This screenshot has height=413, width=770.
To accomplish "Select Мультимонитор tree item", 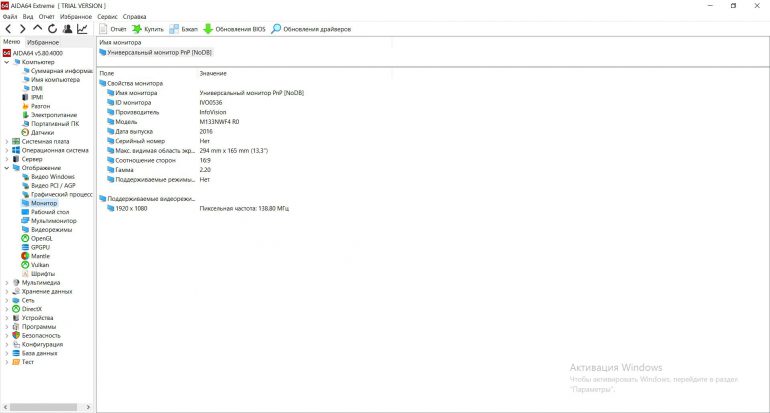I will 49,221.
